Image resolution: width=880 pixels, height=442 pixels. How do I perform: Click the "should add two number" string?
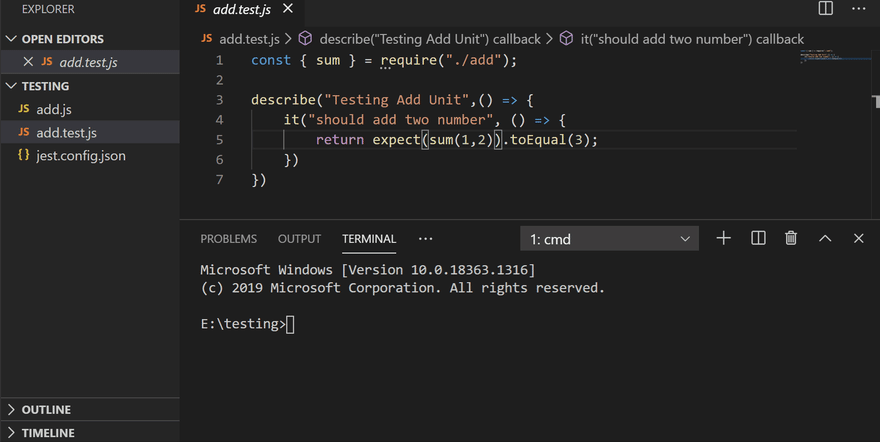point(400,120)
